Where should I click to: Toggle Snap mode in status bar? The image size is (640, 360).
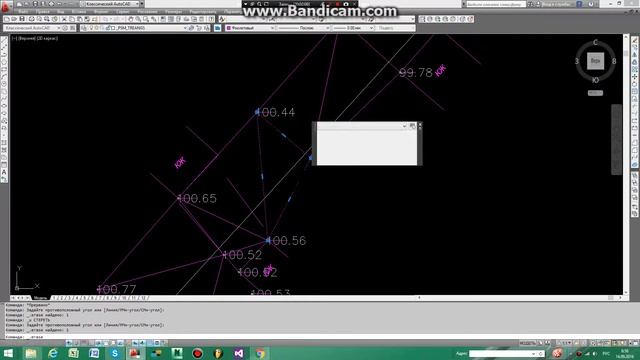(76, 343)
